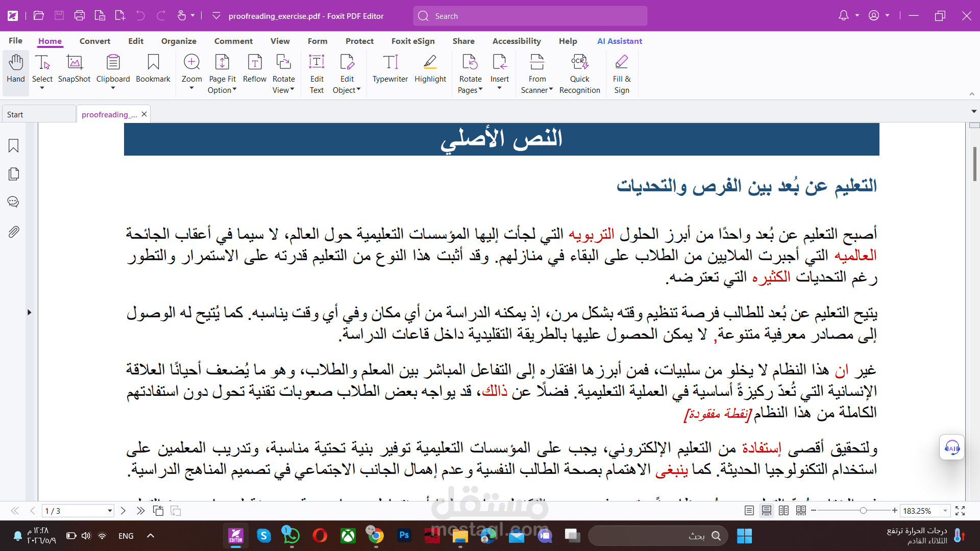The image size is (980, 551).
Task: Open the Bookmarks panel in the left sidebar
Action: pyautogui.click(x=14, y=146)
